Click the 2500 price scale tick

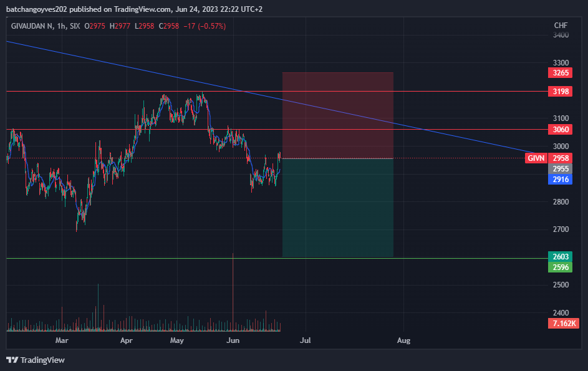pyautogui.click(x=561, y=285)
